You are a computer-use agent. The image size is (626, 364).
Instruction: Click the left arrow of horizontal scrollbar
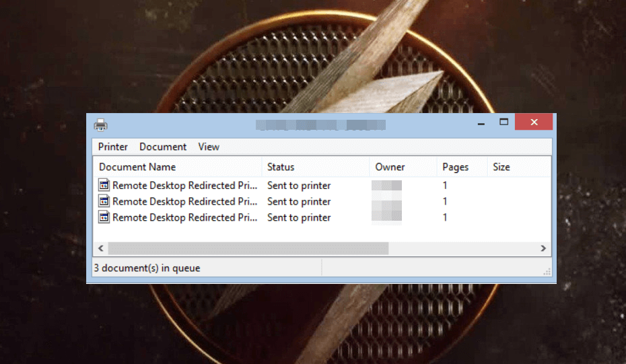(100, 248)
